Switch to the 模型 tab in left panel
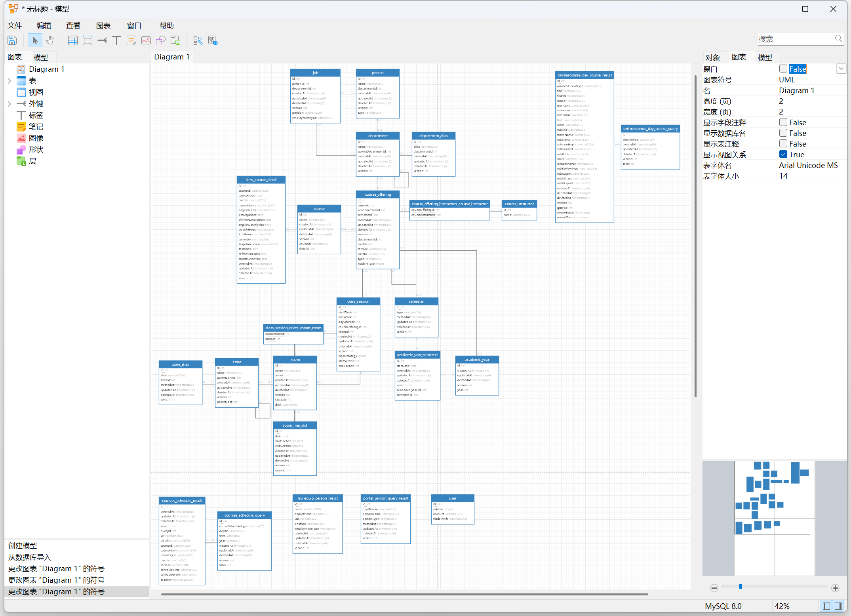The image size is (851, 616). click(40, 57)
